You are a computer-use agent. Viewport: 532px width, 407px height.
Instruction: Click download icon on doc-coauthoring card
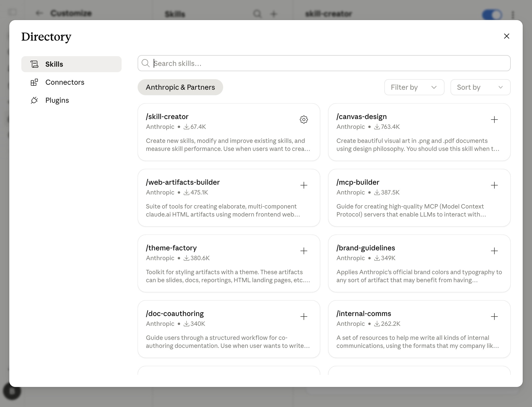point(186,324)
